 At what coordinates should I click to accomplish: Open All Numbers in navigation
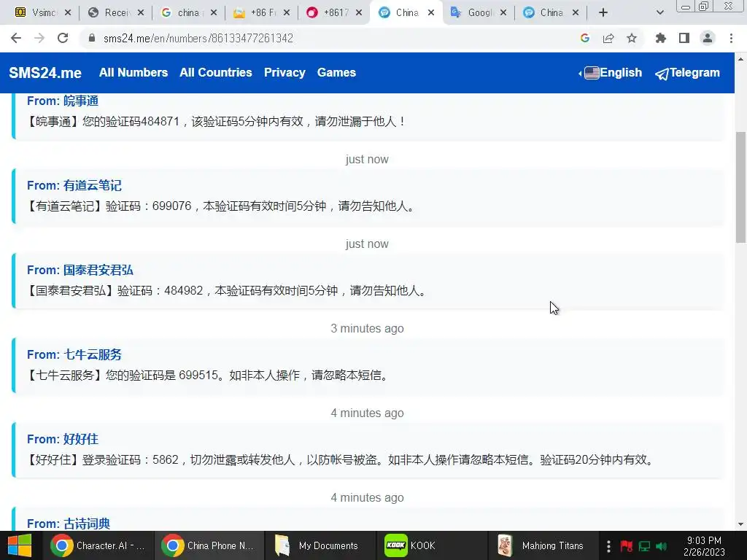[133, 72]
